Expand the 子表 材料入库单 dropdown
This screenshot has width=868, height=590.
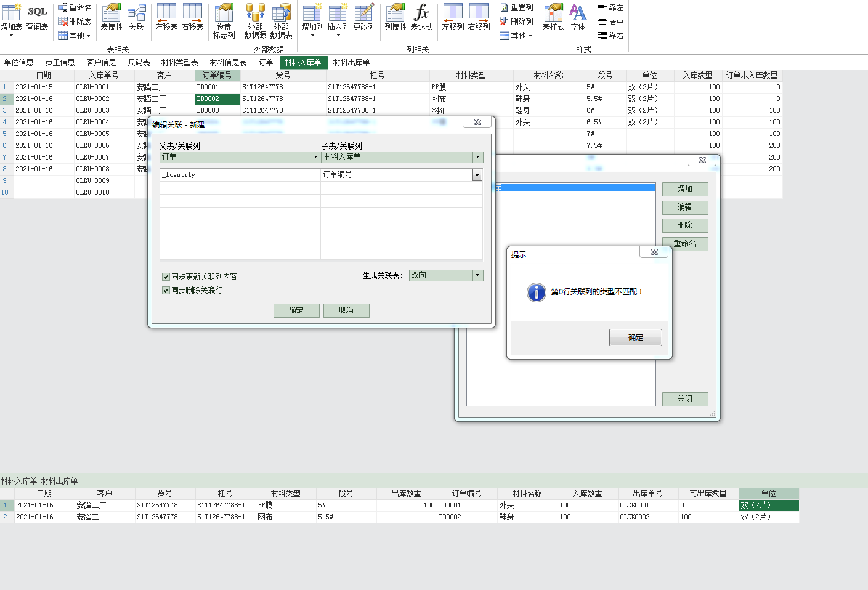click(x=477, y=157)
